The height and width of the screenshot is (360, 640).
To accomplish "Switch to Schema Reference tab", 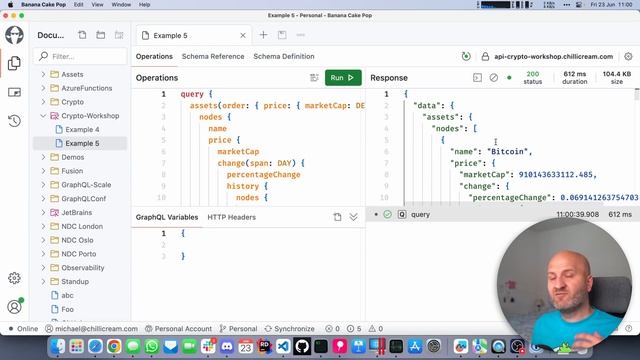I will pyautogui.click(x=213, y=56).
